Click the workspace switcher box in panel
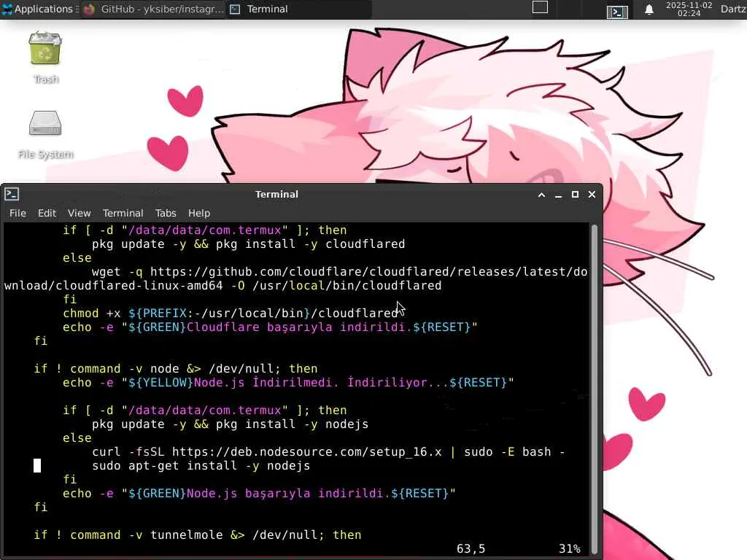747x560 pixels. (x=540, y=7)
